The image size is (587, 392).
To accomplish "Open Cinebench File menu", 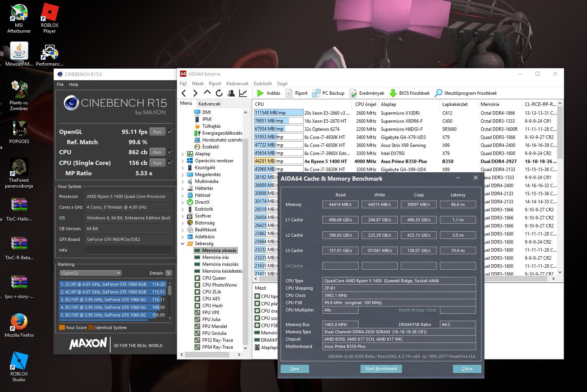I will tap(60, 84).
